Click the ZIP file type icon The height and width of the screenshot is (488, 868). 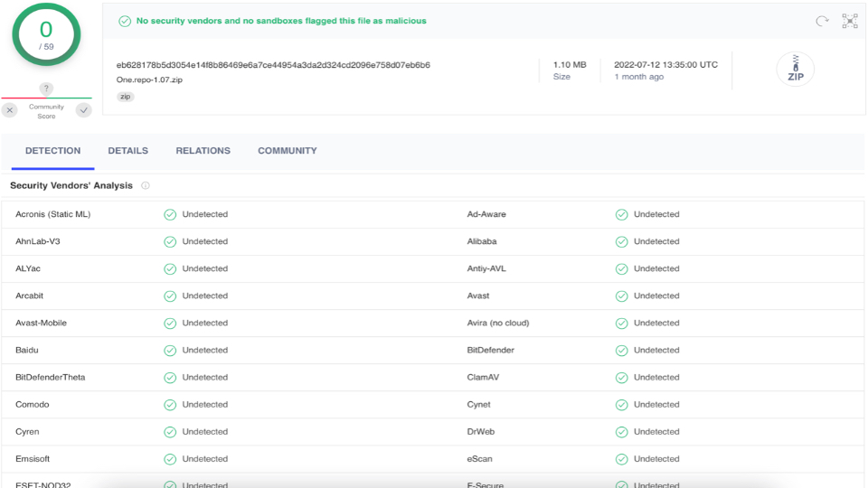point(795,70)
